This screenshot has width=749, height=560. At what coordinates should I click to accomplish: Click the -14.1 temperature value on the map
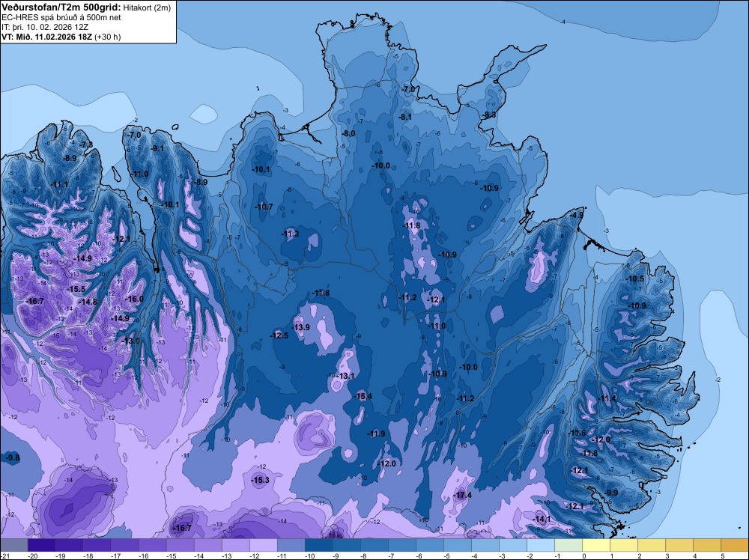(542, 519)
